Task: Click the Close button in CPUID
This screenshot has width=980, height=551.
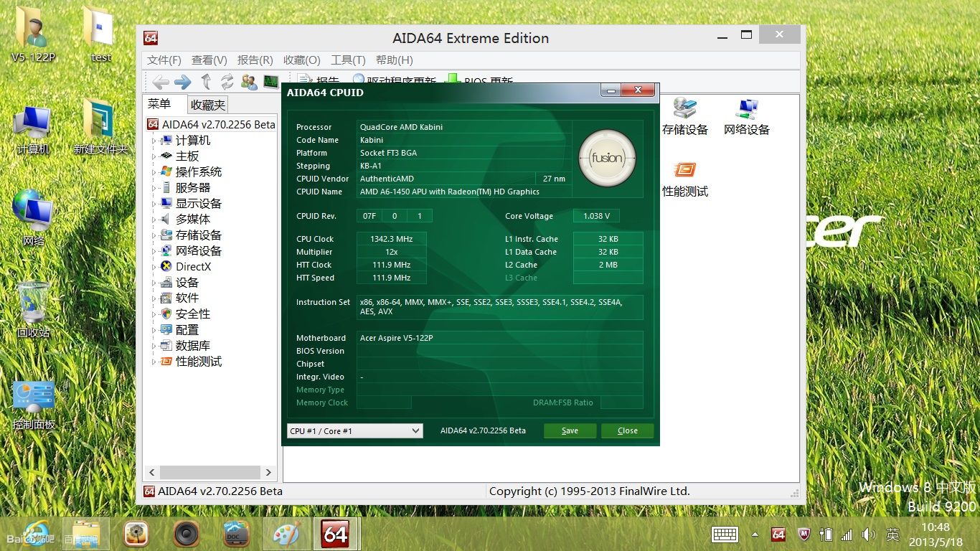Action: pos(627,430)
